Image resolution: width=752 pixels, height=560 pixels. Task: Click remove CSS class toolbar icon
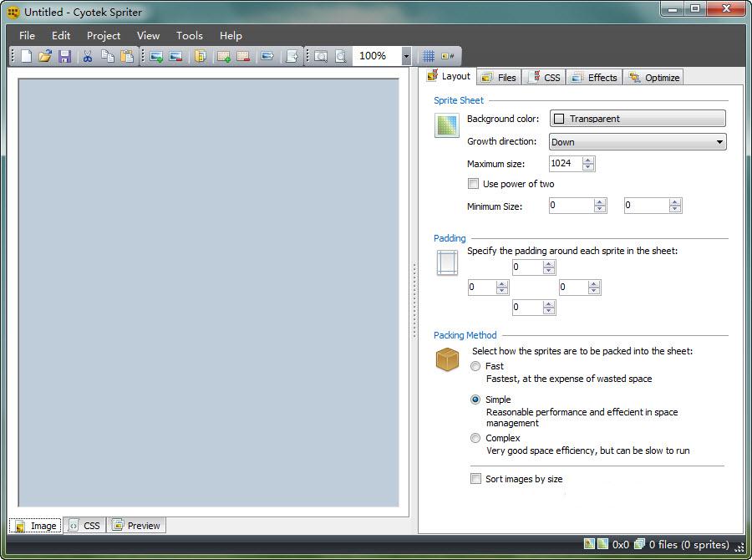pyautogui.click(x=243, y=56)
